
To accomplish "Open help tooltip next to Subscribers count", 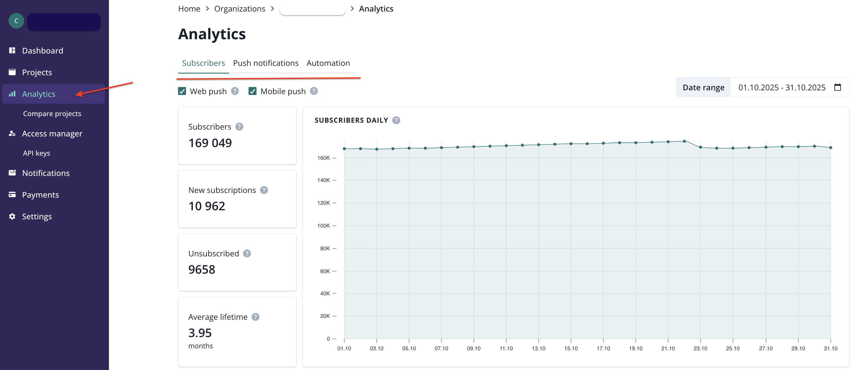I will coord(239,127).
